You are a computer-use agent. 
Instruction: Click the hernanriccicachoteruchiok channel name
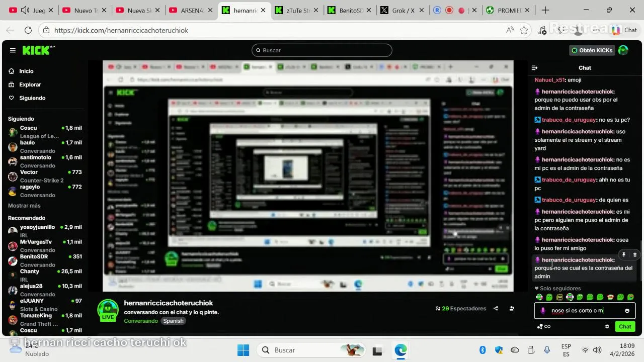click(169, 303)
